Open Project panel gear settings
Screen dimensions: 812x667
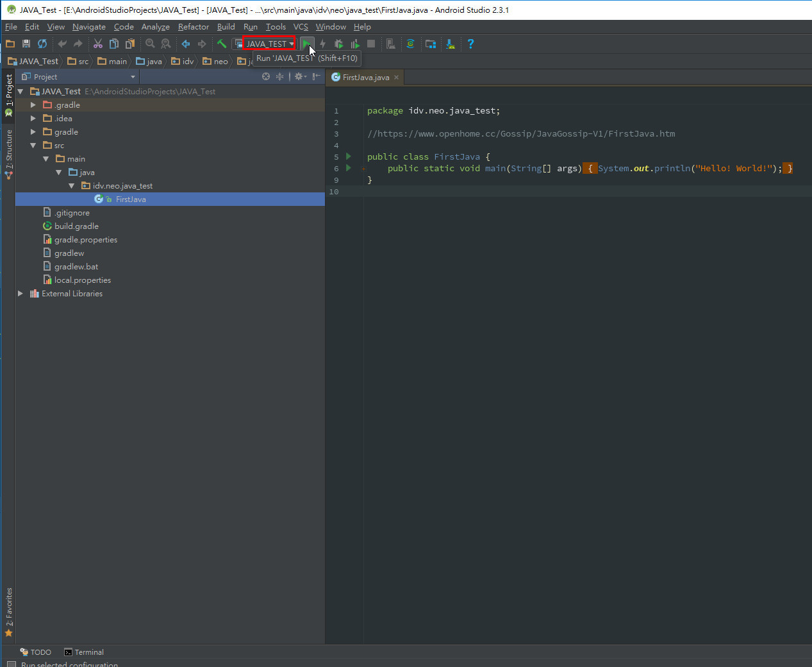click(x=300, y=76)
